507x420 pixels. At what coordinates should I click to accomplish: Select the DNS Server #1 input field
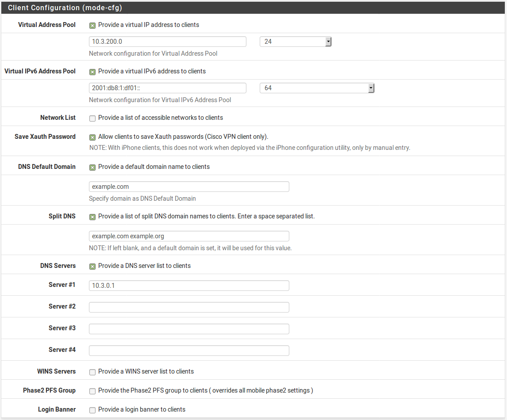tap(189, 286)
